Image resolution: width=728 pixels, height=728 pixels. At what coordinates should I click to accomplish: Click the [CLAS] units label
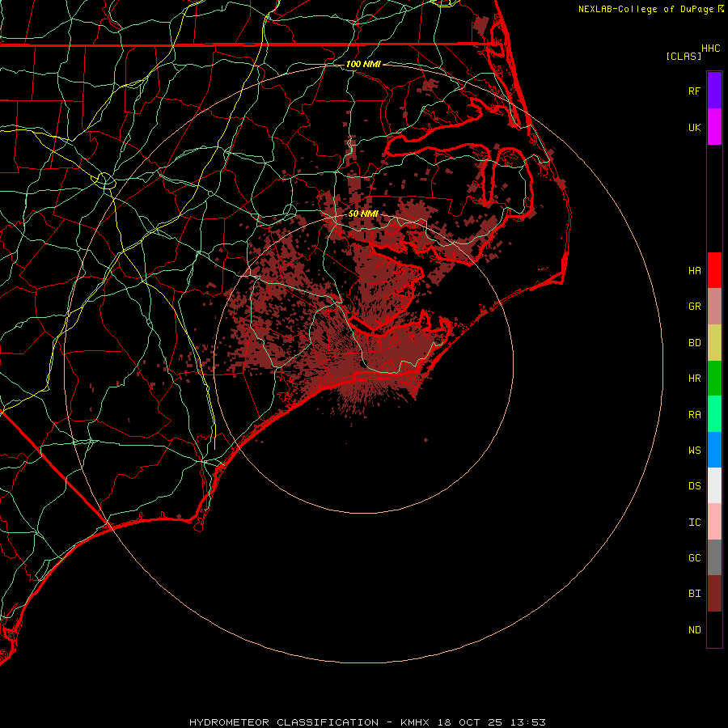click(x=684, y=56)
